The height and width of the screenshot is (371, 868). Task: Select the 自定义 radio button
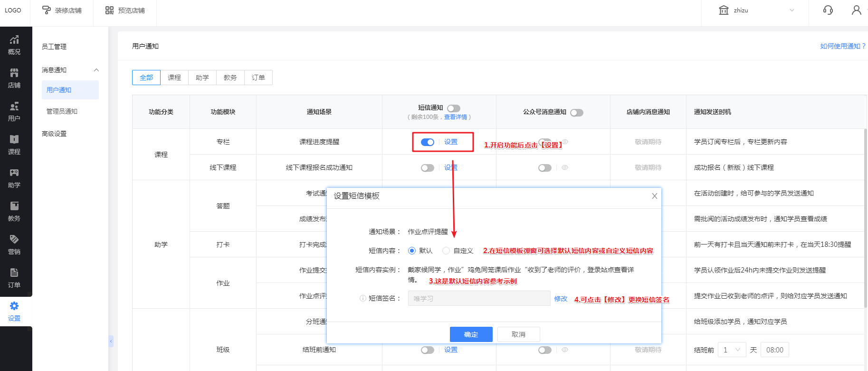point(446,251)
